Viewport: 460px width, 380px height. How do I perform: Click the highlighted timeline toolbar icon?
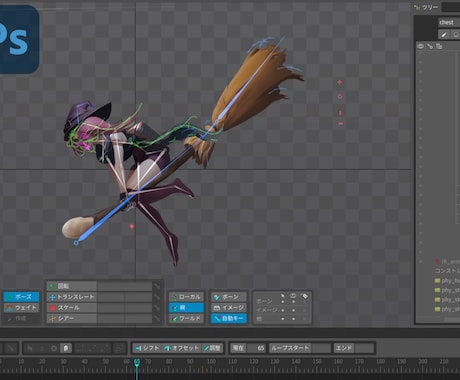click(x=66, y=348)
